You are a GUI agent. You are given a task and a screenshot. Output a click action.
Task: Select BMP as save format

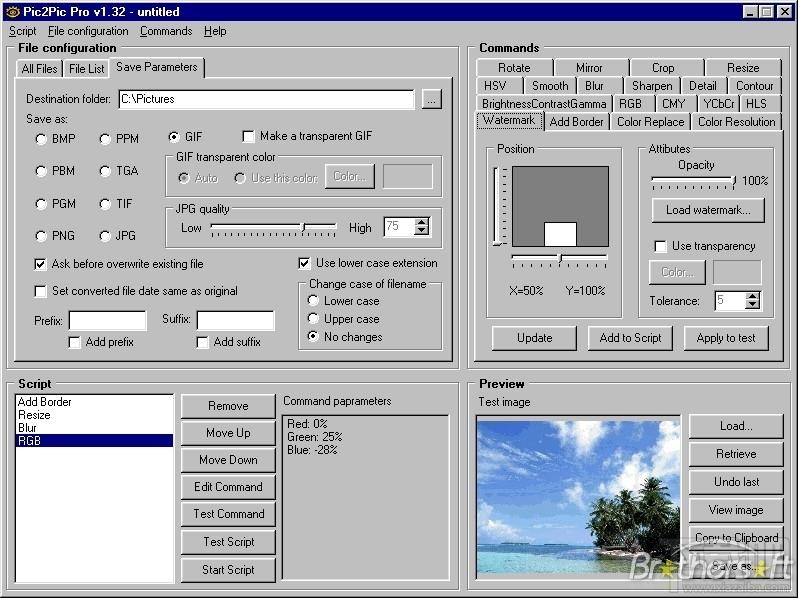[55, 139]
